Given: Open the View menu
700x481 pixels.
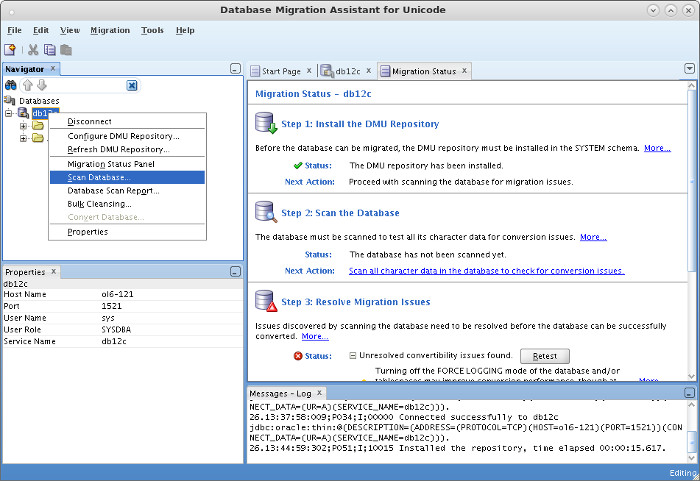Looking at the screenshot, I should point(70,30).
